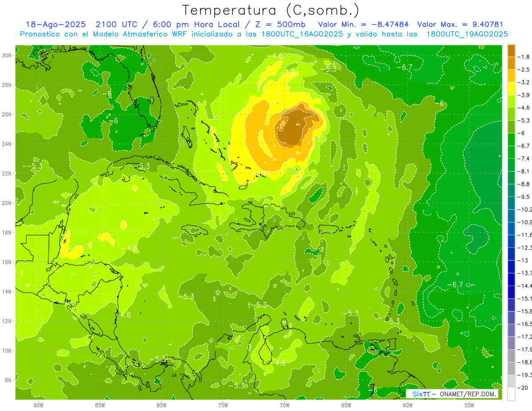This screenshot has width=532, height=411.
Task: Click the '14N' latitude axis label
Action: (7, 292)
